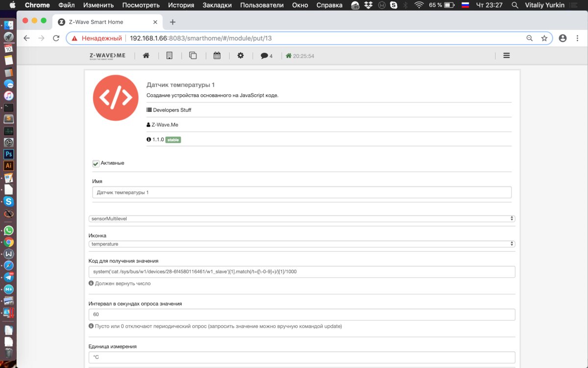Open a new Chrome tab
Screen dimensions: 588x368
pyautogui.click(x=172, y=22)
